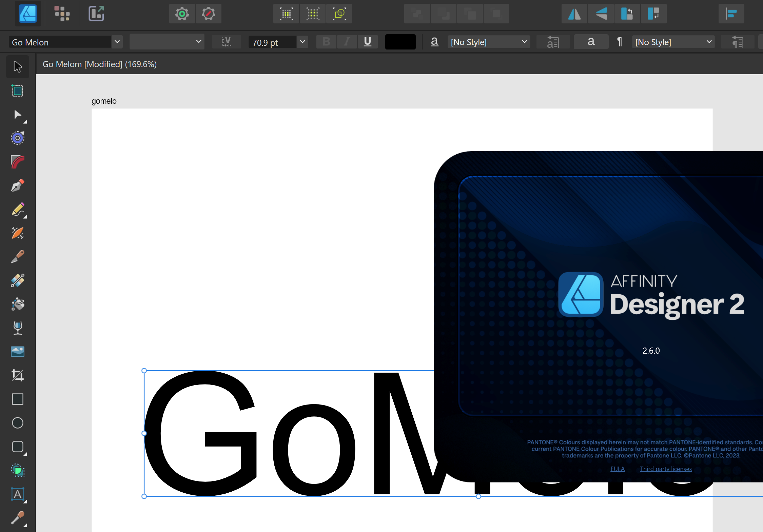The height and width of the screenshot is (532, 763).
Task: Select the Crop tool
Action: point(18,375)
